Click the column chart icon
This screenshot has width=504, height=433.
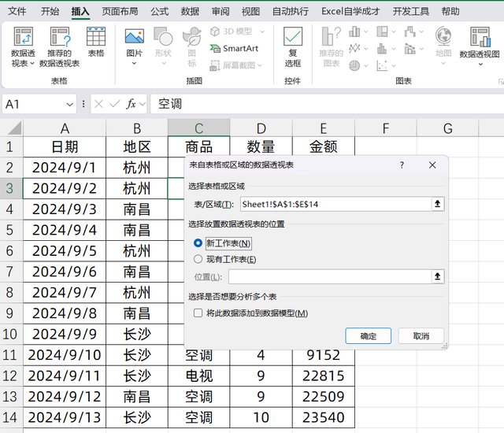354,31
